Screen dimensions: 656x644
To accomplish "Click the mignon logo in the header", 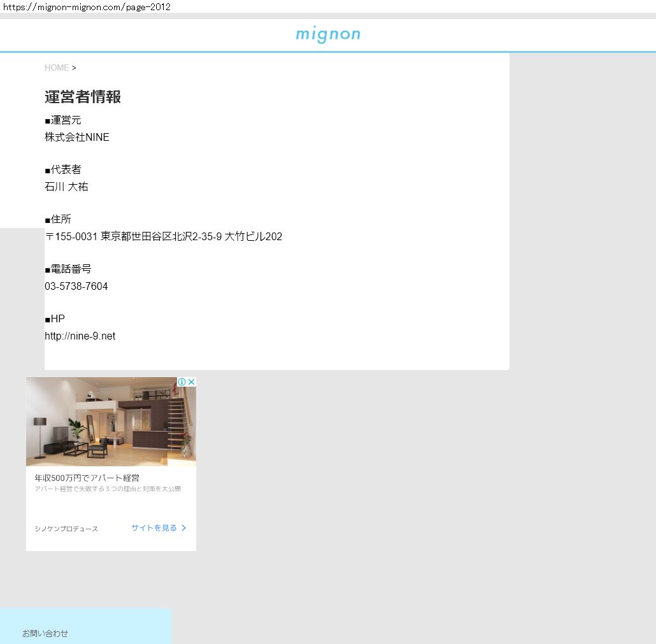I will coord(327,34).
